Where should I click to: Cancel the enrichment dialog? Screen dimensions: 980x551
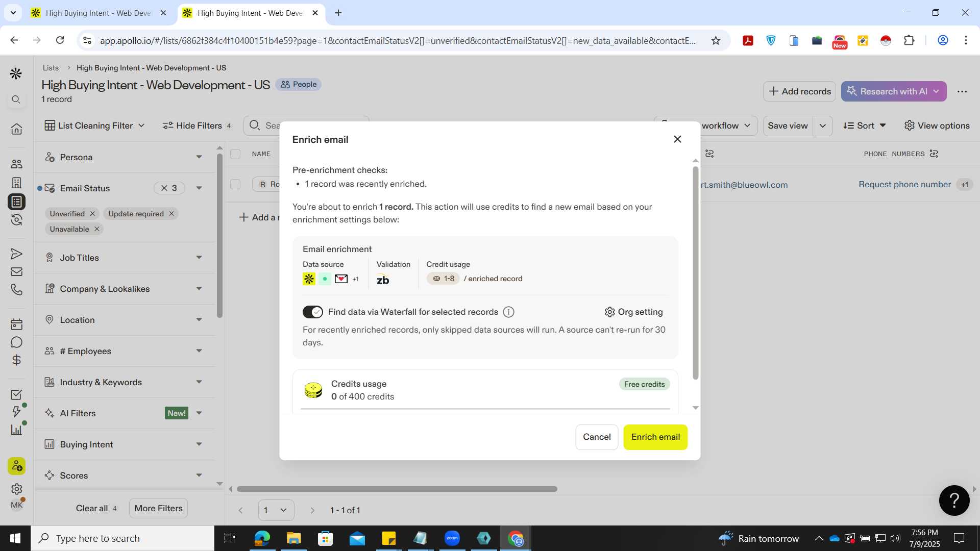pos(597,437)
